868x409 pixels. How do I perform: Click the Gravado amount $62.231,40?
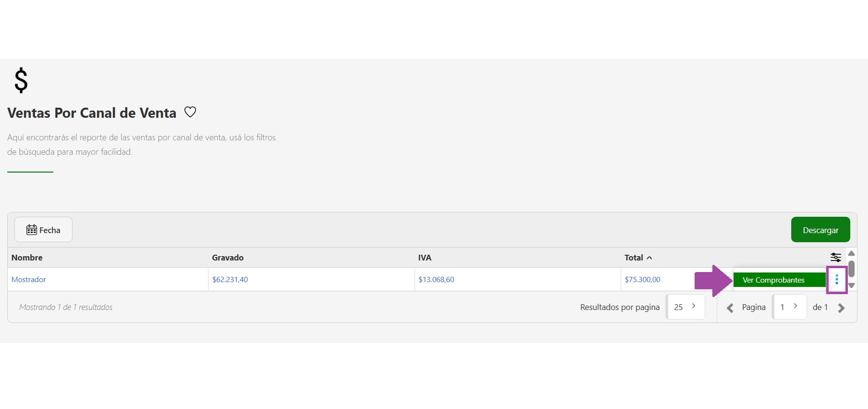pyautogui.click(x=230, y=279)
